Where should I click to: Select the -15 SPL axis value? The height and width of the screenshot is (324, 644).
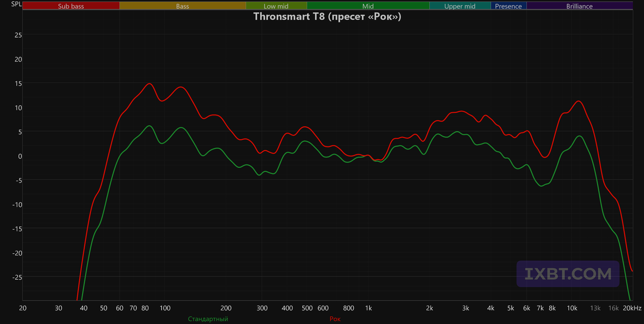click(x=17, y=229)
